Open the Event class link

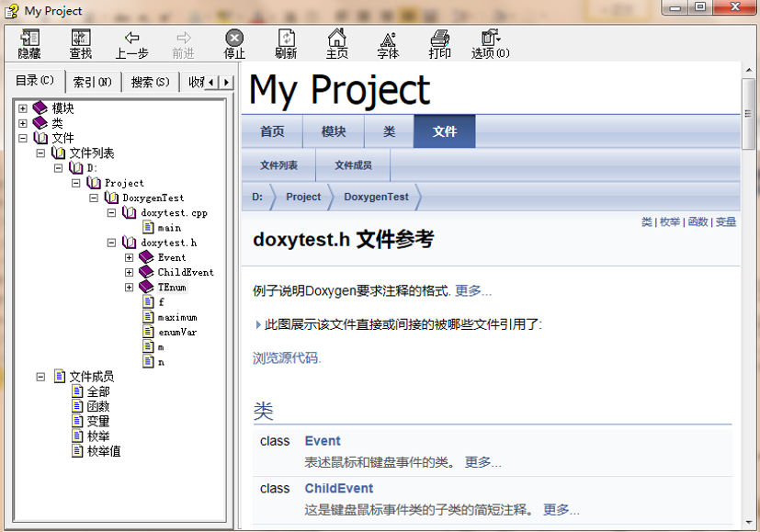(x=323, y=441)
